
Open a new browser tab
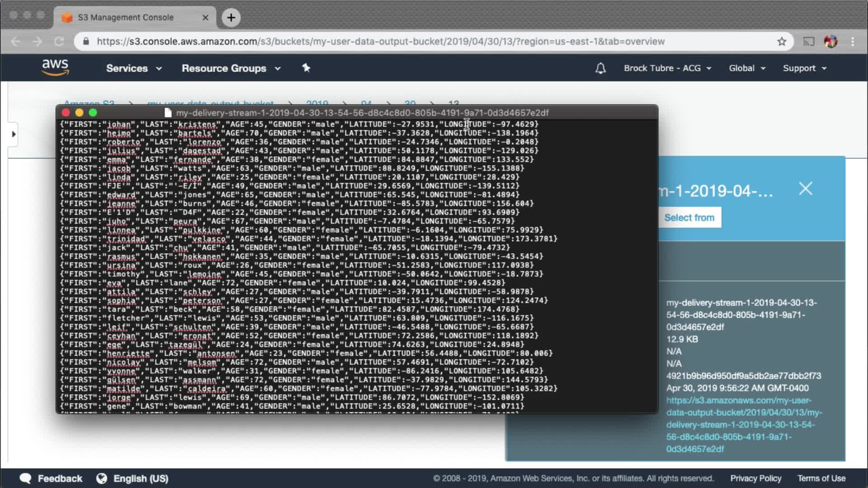pyautogui.click(x=231, y=18)
